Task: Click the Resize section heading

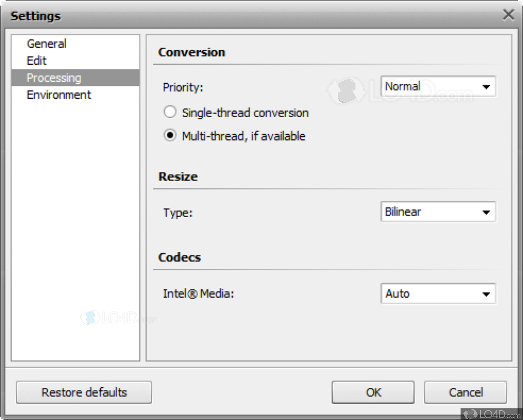Action: 178,176
